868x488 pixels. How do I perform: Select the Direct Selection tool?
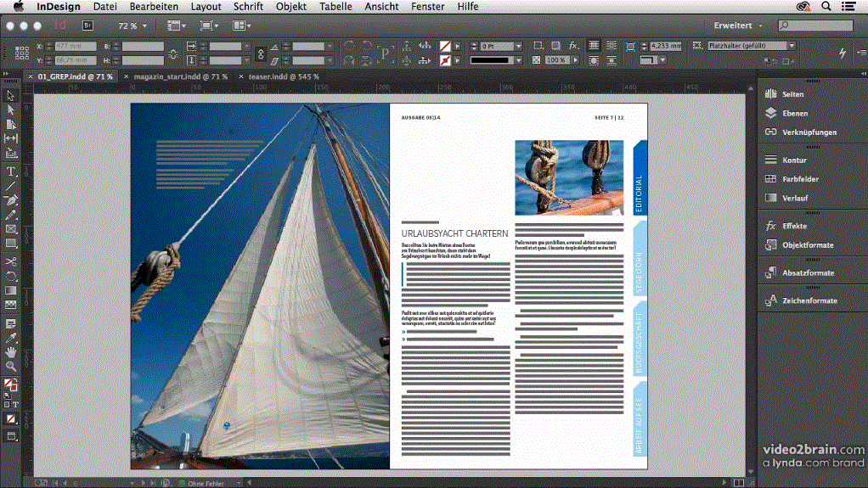tap(11, 109)
